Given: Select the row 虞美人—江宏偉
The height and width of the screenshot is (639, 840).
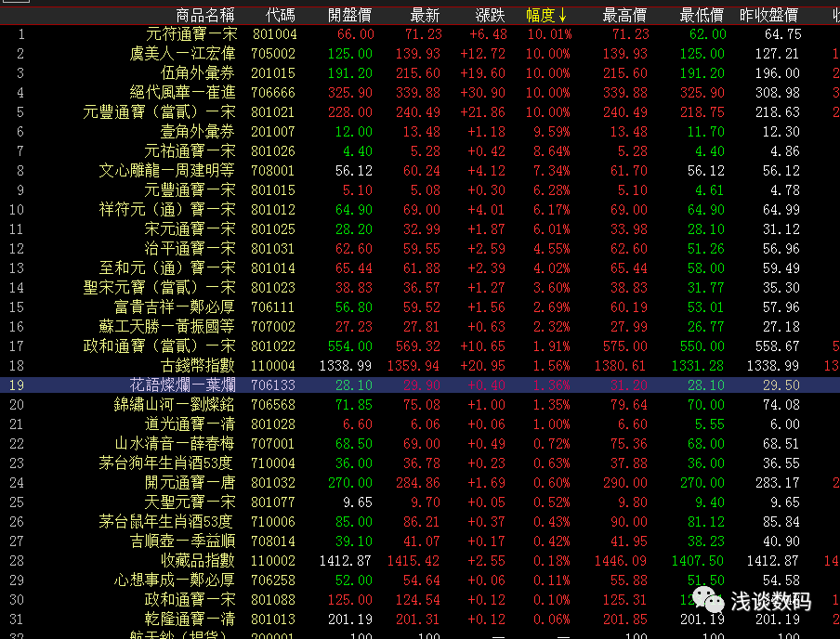Looking at the screenshot, I should point(420,54).
